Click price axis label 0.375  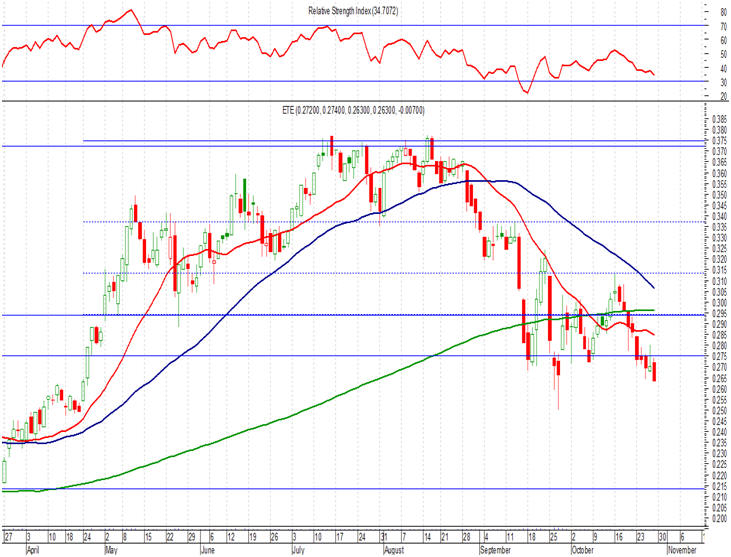click(x=721, y=140)
